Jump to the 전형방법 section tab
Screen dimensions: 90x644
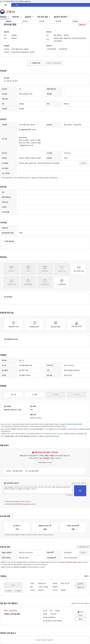[75, 22]
